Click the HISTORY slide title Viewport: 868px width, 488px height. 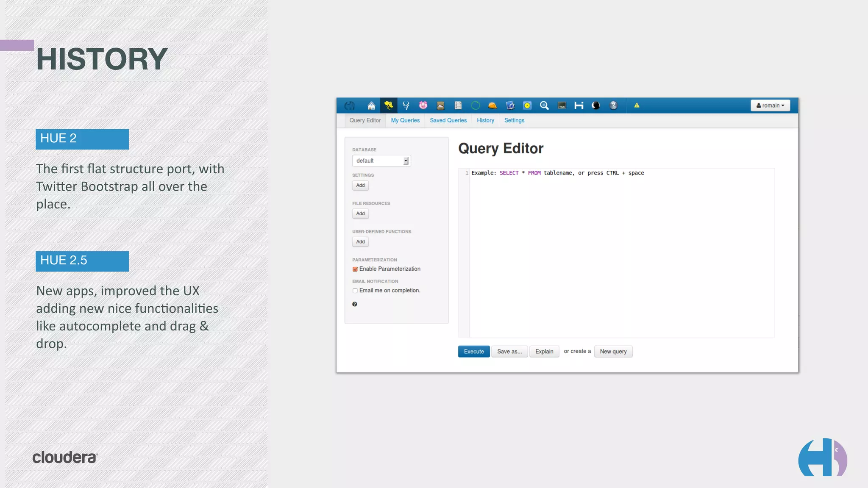click(x=102, y=59)
